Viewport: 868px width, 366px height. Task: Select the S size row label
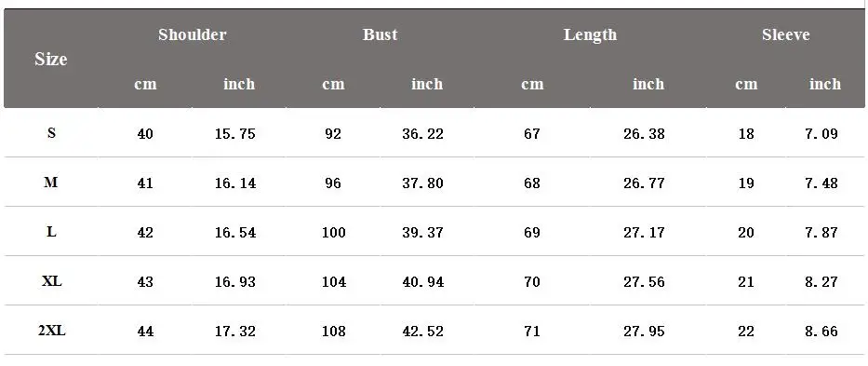(x=51, y=133)
